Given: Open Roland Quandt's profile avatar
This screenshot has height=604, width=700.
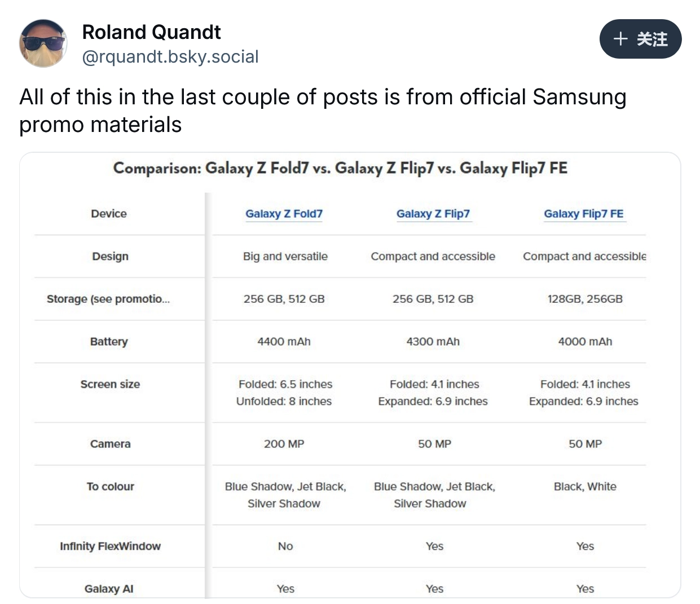Looking at the screenshot, I should [x=43, y=44].
